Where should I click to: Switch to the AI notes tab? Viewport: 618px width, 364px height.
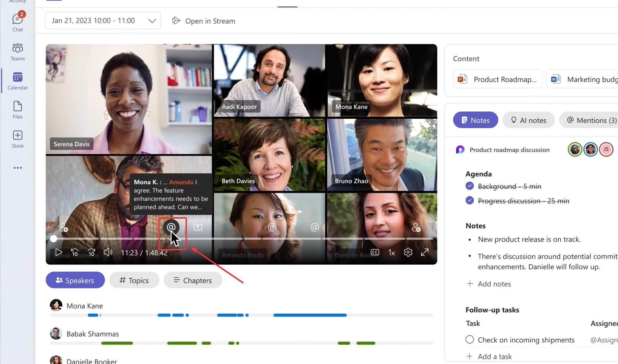528,120
